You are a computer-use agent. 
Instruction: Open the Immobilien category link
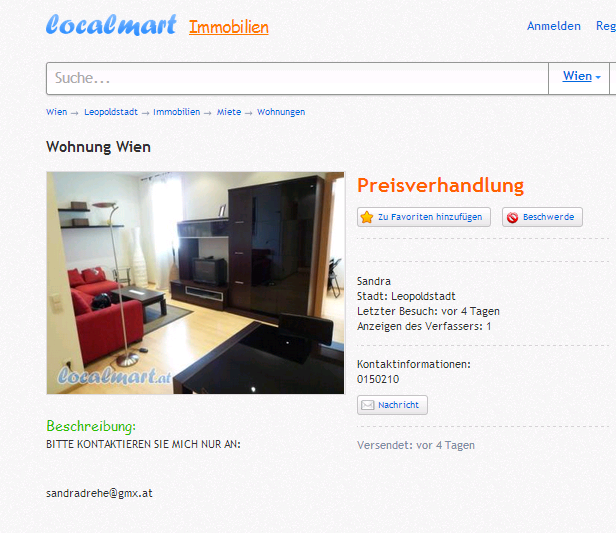229,27
